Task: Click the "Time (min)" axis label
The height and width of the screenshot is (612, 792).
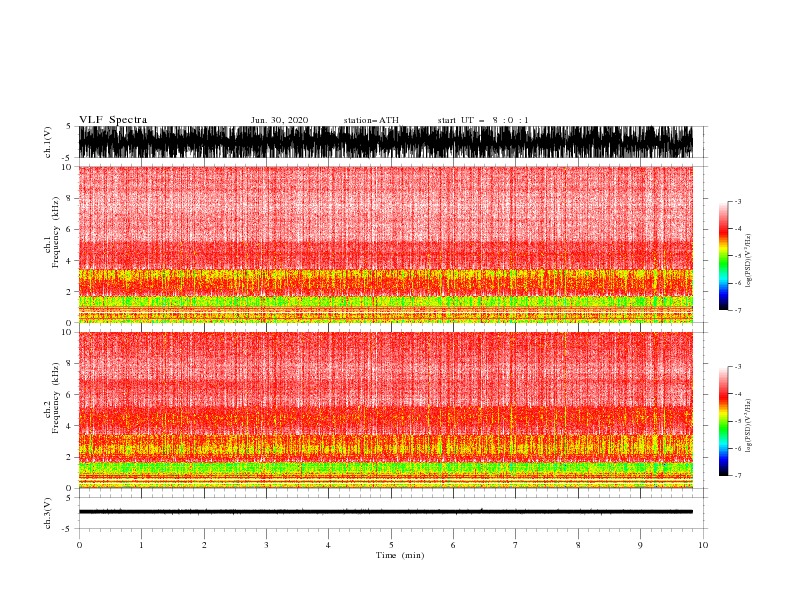Action: coord(400,555)
